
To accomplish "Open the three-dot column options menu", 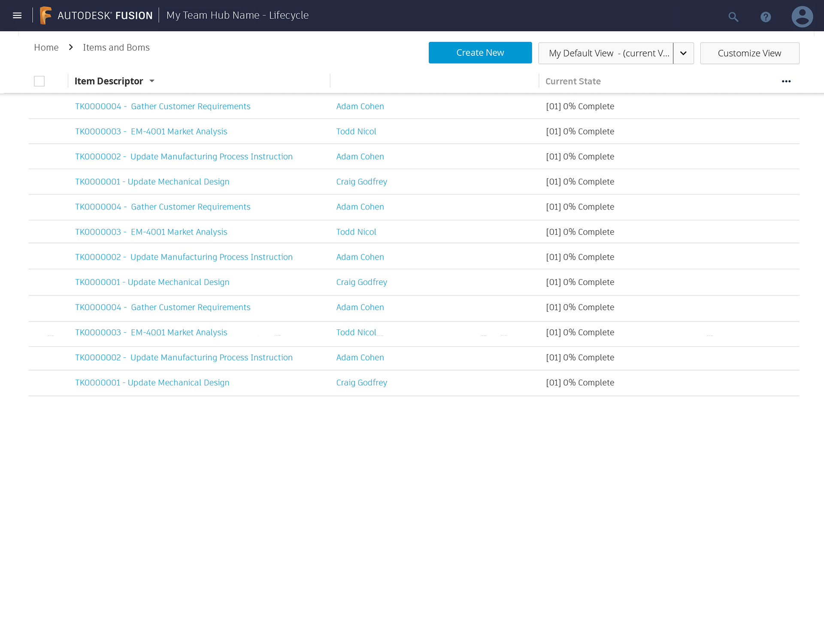I will (786, 81).
